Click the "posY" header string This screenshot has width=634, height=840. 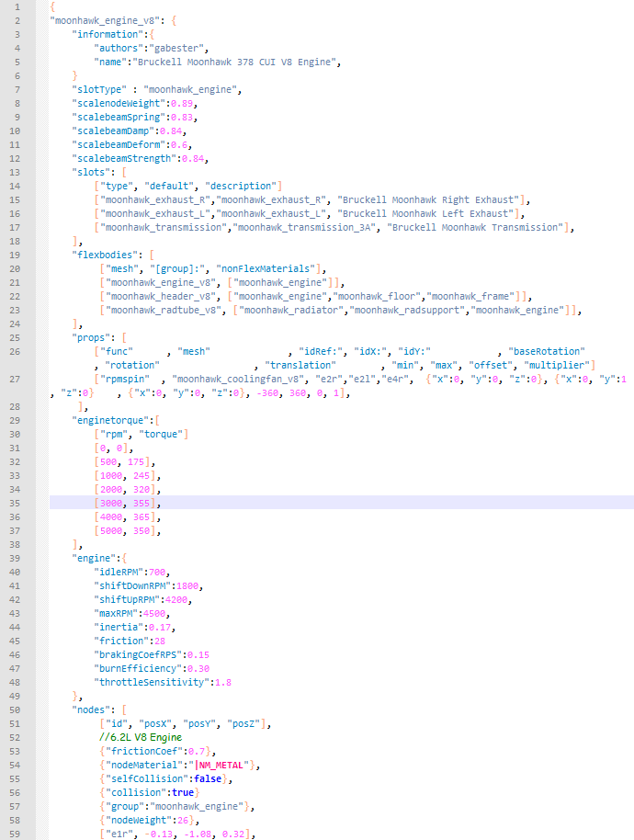coord(201,724)
